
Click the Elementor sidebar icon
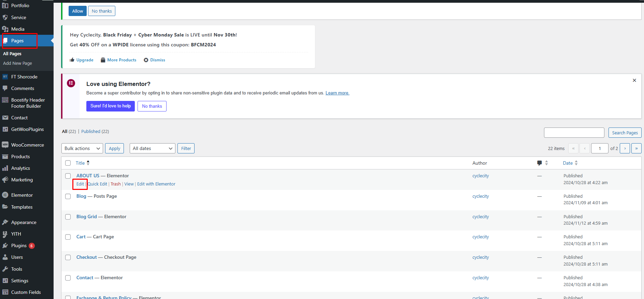coord(5,195)
